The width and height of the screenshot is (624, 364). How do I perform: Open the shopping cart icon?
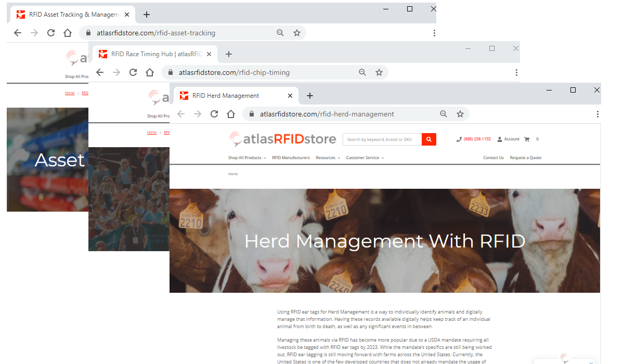(x=527, y=139)
